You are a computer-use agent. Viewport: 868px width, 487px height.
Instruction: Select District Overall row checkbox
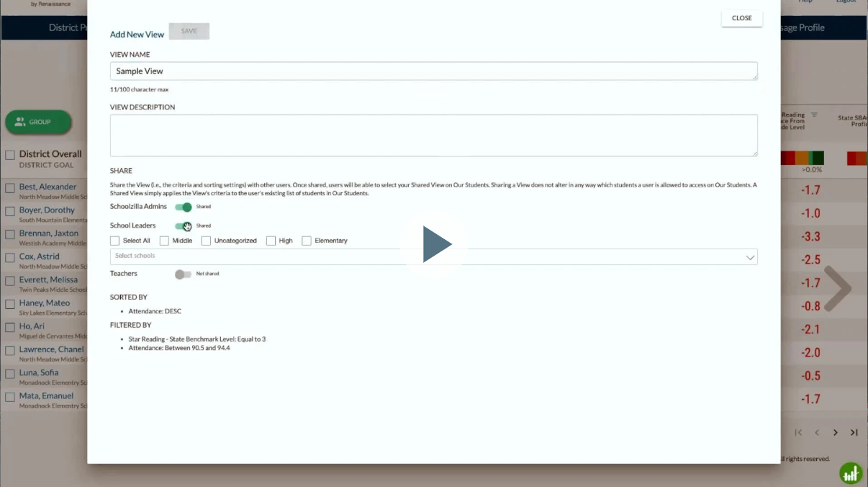click(10, 155)
